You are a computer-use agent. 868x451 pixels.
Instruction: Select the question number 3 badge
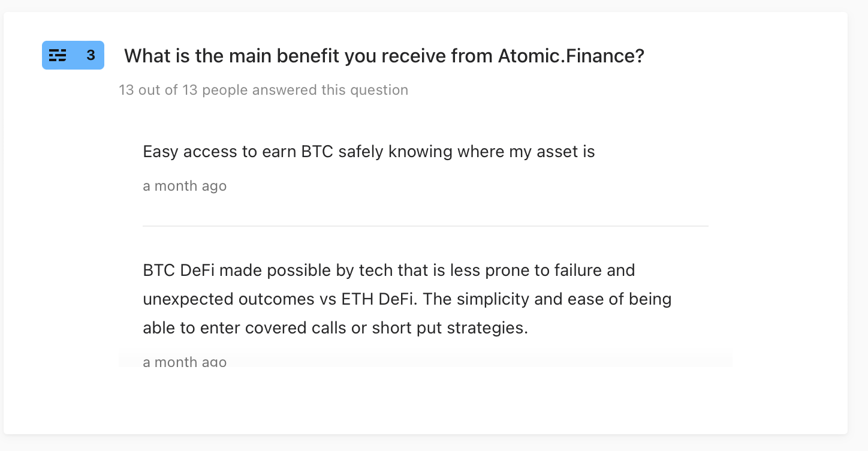(73, 55)
